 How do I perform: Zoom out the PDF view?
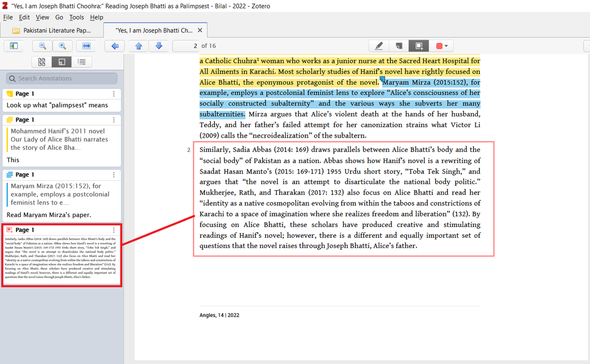tap(42, 45)
